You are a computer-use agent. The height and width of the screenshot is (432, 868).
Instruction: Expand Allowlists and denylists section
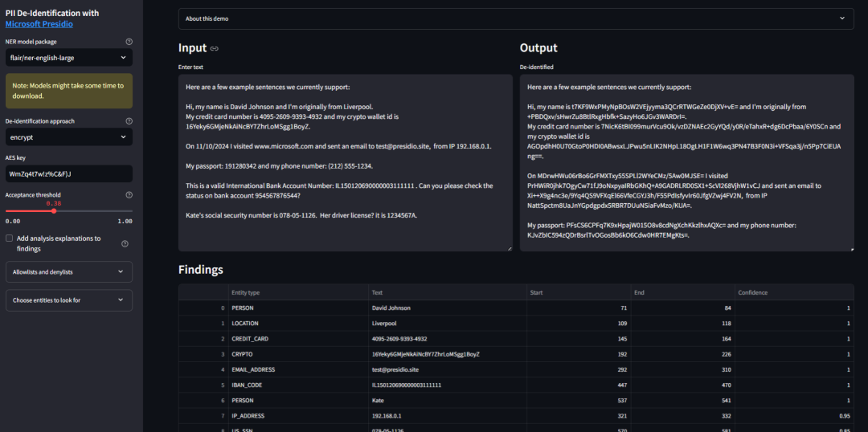point(68,272)
